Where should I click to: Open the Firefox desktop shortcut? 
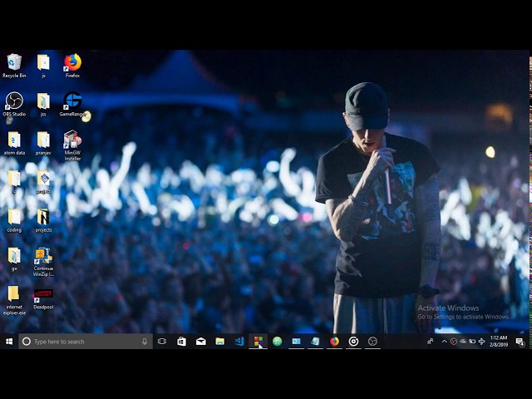[72, 66]
